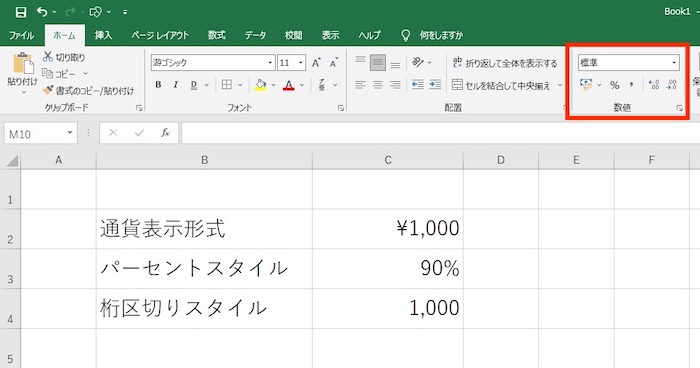Viewport: 700px width, 368px height.
Task: Open the 数値 dialog launcher
Action: point(679,108)
